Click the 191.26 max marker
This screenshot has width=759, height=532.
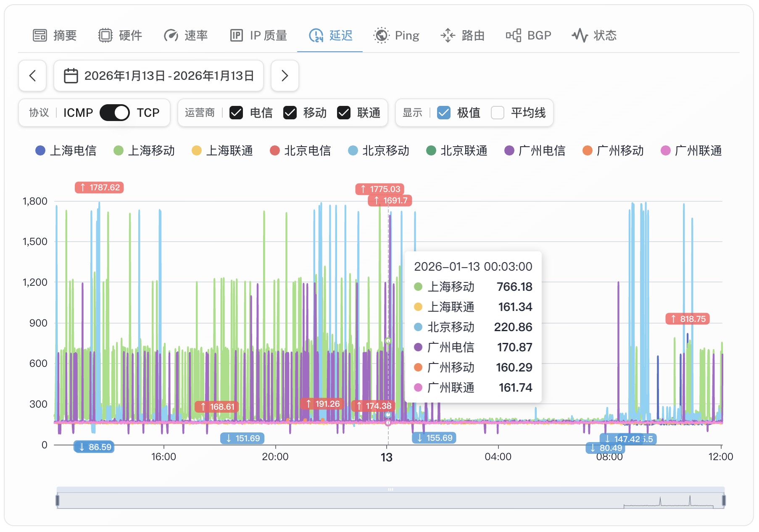[322, 404]
